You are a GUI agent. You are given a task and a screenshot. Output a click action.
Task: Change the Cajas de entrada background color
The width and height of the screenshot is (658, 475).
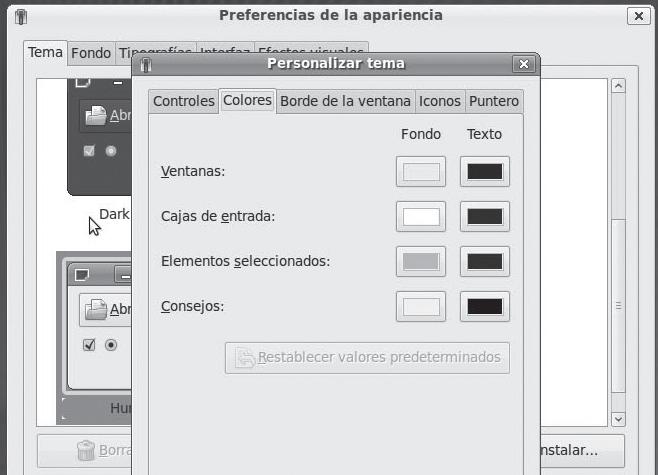tap(421, 217)
